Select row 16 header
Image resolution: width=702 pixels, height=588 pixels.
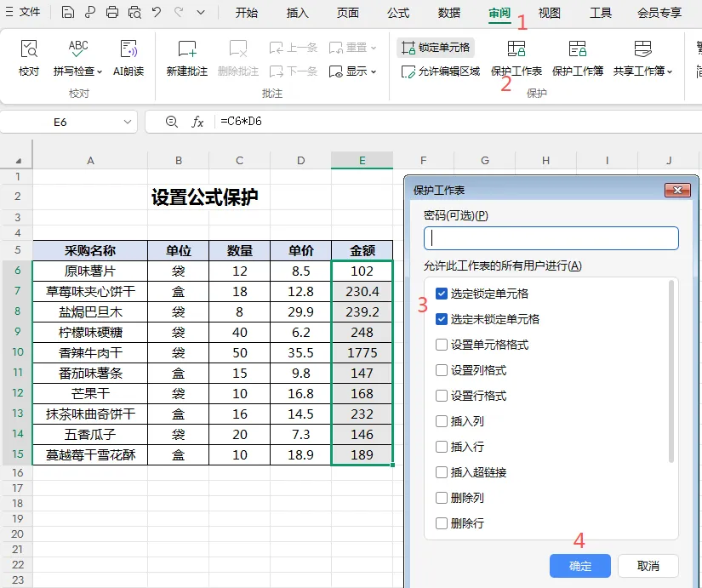pos(17,472)
